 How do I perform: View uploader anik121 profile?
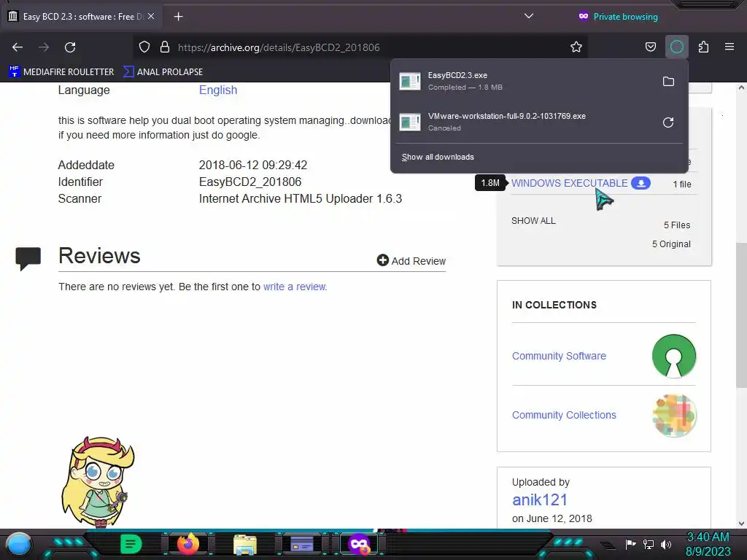click(540, 500)
